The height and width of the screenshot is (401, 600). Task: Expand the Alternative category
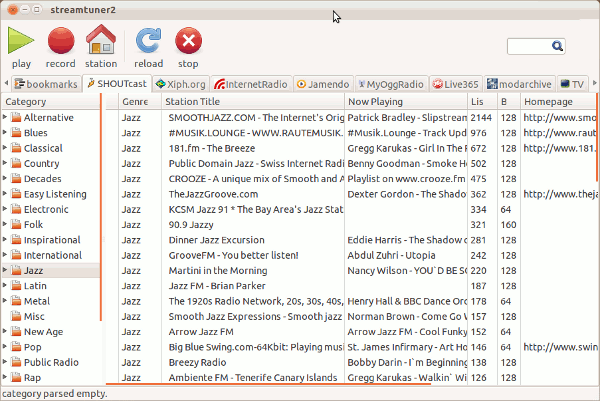coord(5,117)
